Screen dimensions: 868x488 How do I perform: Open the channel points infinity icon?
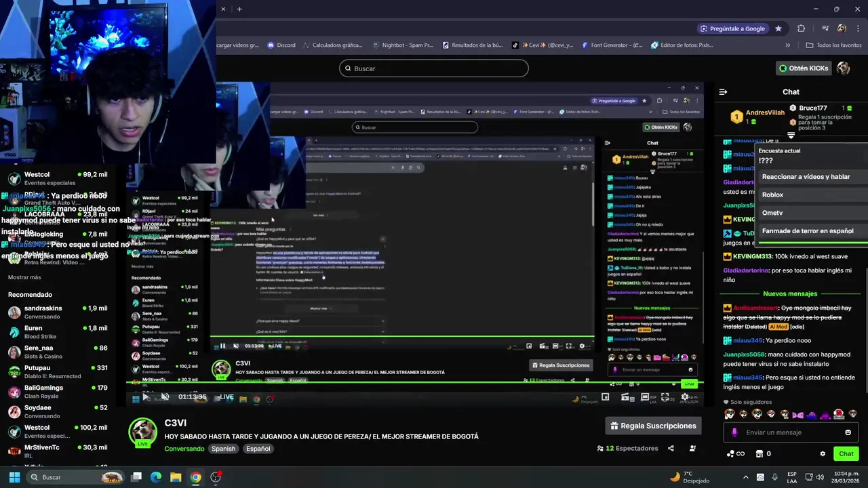[735, 453]
